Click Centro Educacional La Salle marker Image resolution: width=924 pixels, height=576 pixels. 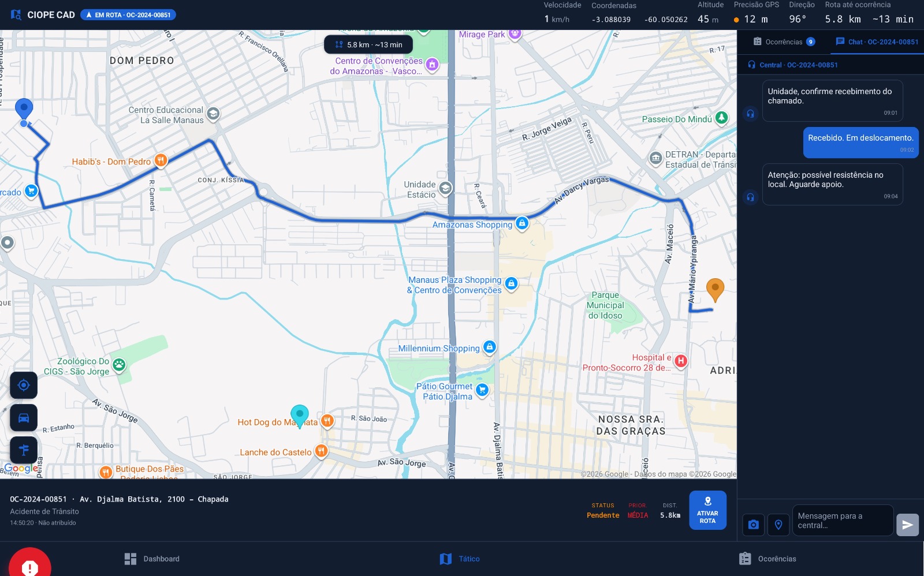coord(213,114)
